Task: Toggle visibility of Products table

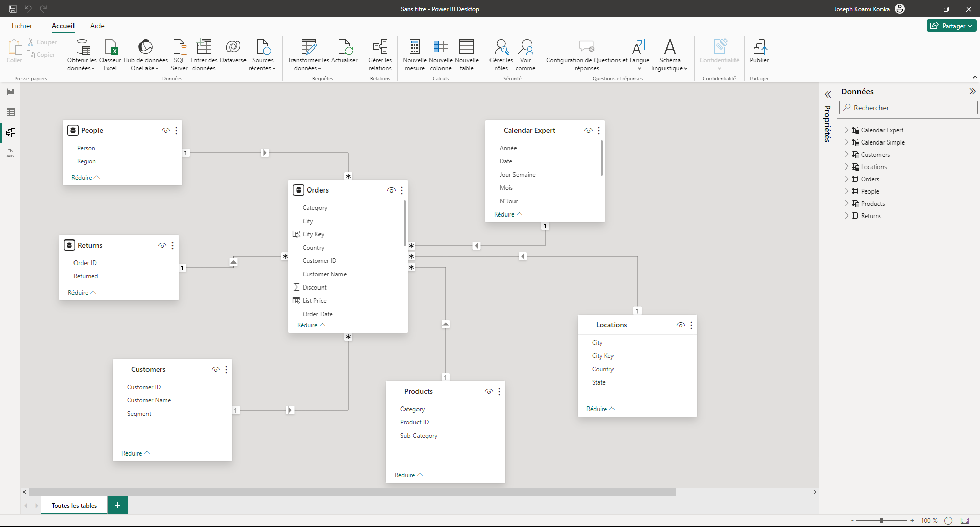Action: (489, 392)
